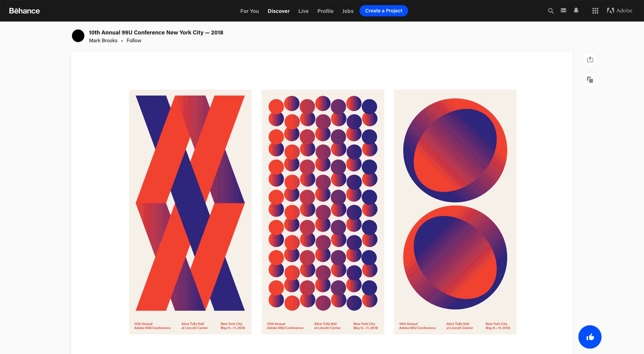Open the messages envelope icon
Viewport: 644px width, 354px height.
(x=563, y=10)
